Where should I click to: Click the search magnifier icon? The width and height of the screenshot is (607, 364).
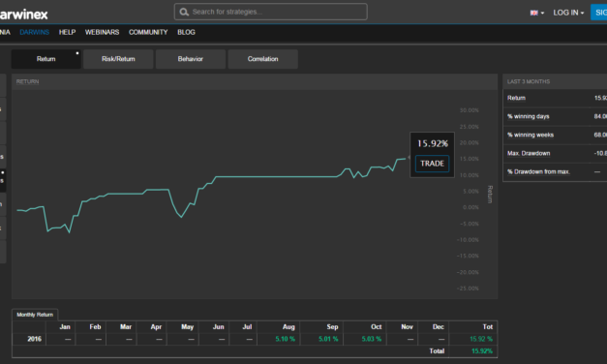click(184, 12)
